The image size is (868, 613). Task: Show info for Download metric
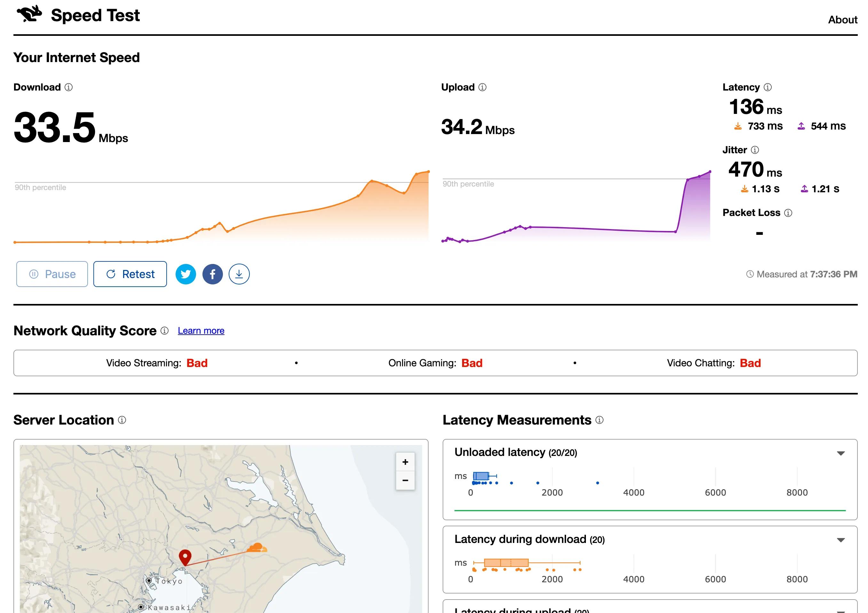click(68, 87)
